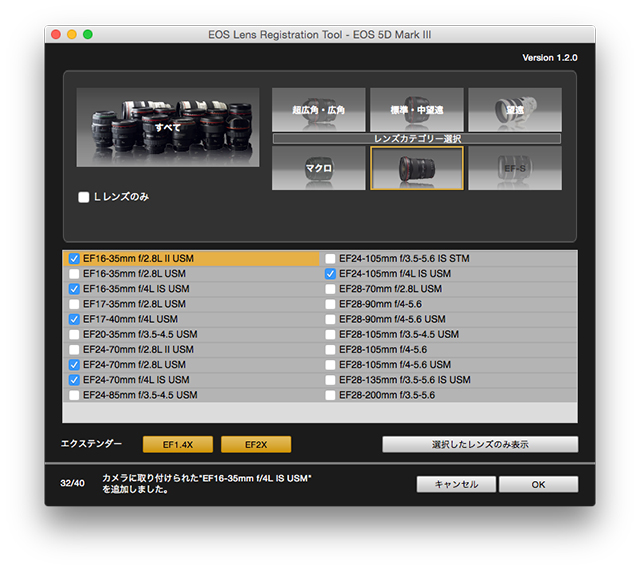The width and height of the screenshot is (640, 570).
Task: Confirm with the OK button
Action: coord(538,484)
